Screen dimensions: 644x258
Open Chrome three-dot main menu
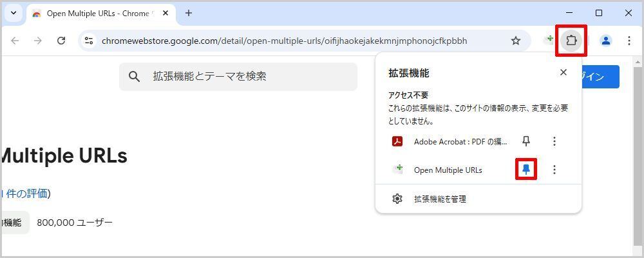pyautogui.click(x=629, y=41)
